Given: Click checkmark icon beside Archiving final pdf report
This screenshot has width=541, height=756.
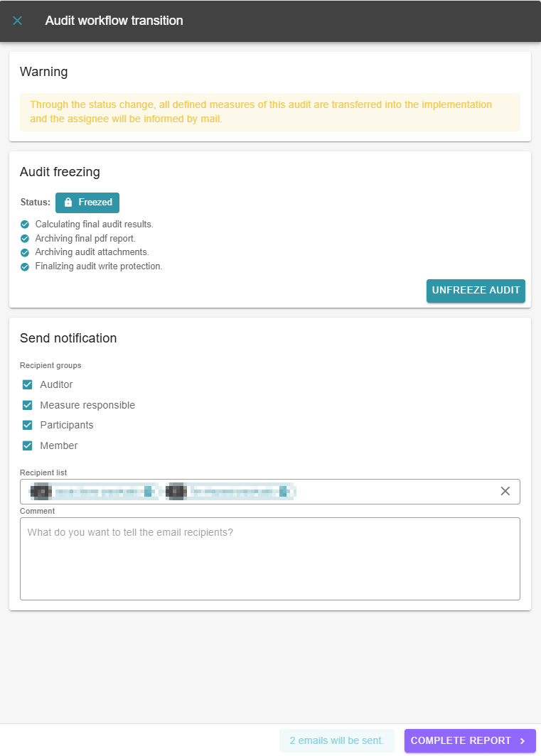Looking at the screenshot, I should 25,239.
